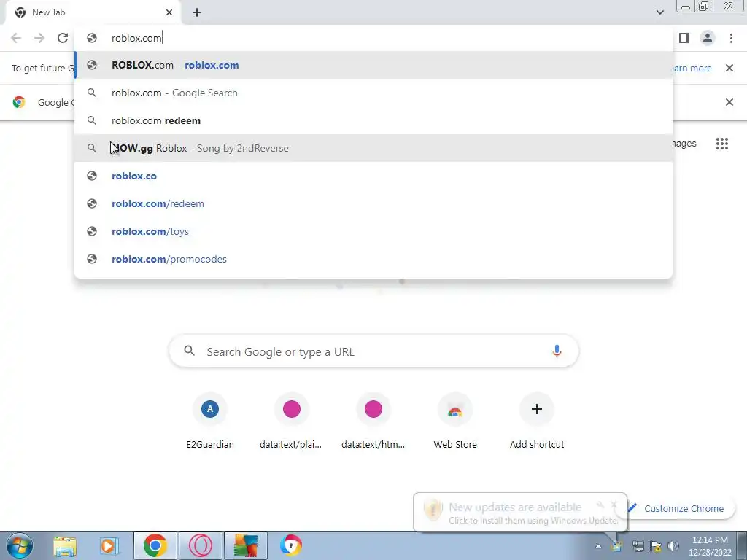Open the data:text/plai... shortcut
Image resolution: width=747 pixels, height=560 pixels.
291,421
